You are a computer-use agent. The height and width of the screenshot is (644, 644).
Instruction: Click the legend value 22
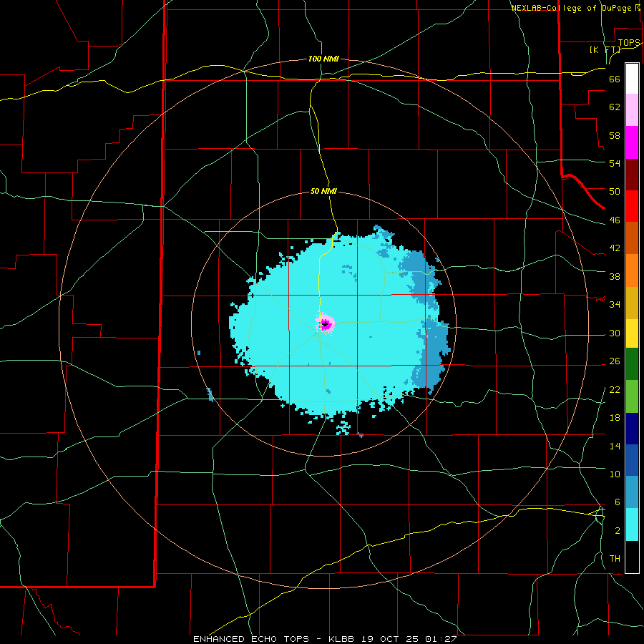pyautogui.click(x=615, y=389)
